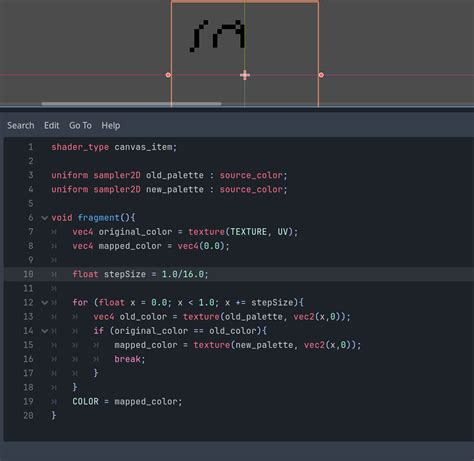Open the Go To menu
474x461 pixels.
point(80,125)
